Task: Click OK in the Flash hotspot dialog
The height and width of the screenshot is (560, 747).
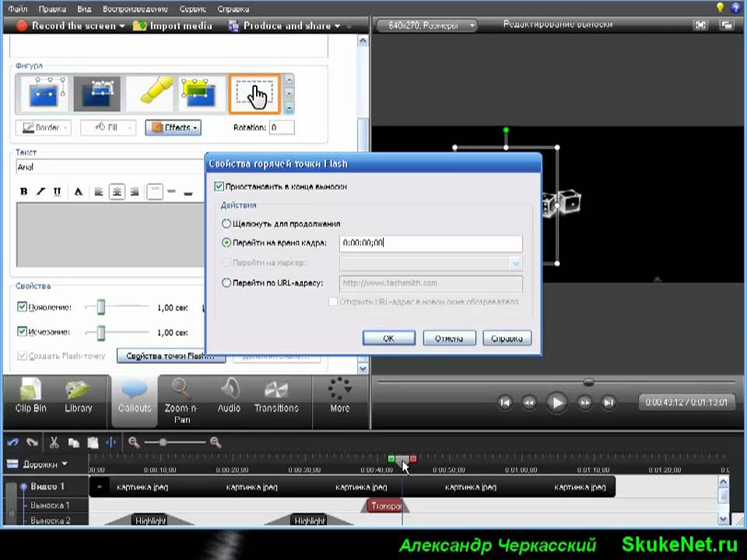Action: 388,338
